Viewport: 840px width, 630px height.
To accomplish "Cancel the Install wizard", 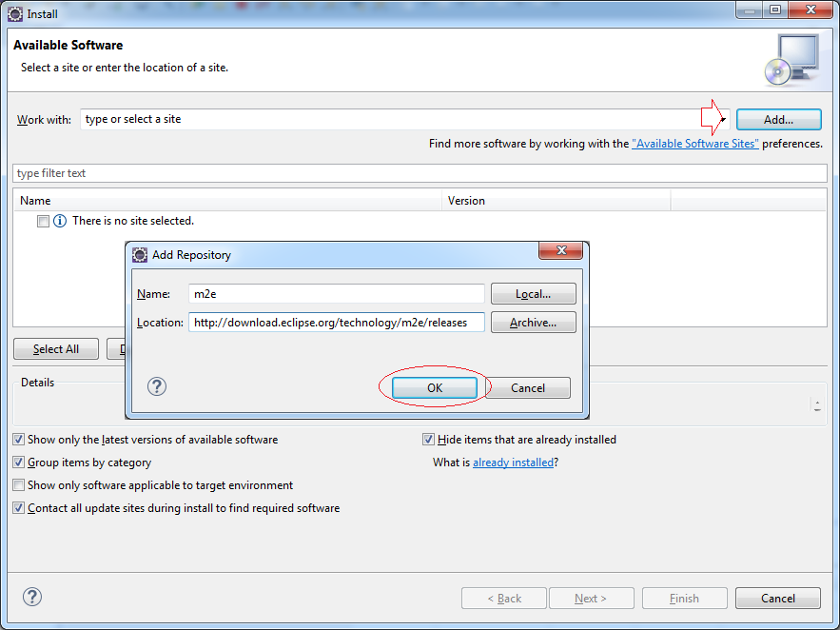I will (778, 599).
